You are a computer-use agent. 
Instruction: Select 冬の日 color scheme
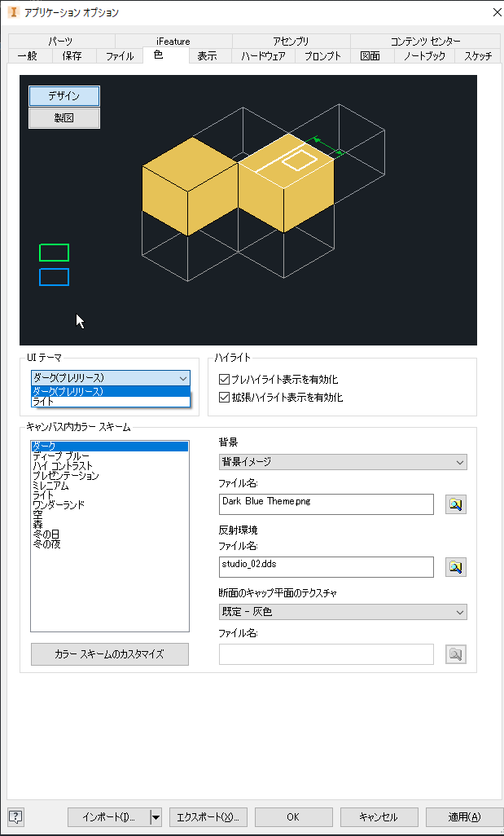click(110, 534)
